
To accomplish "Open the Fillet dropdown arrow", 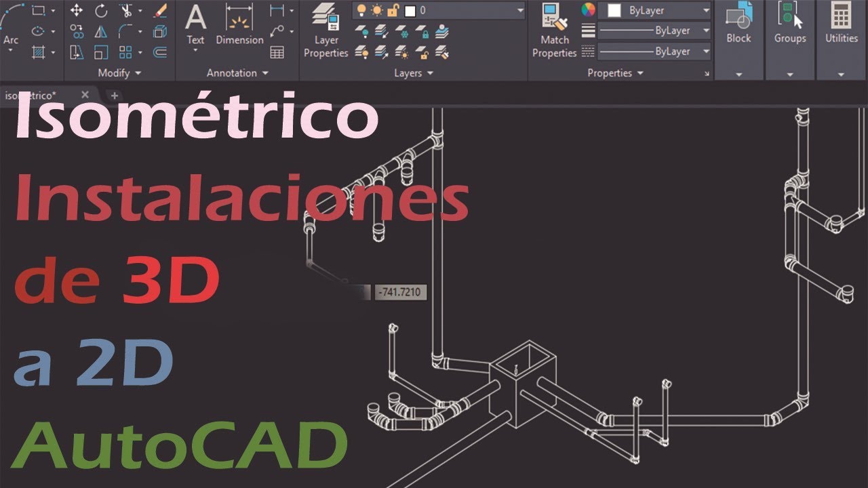I will (x=140, y=32).
